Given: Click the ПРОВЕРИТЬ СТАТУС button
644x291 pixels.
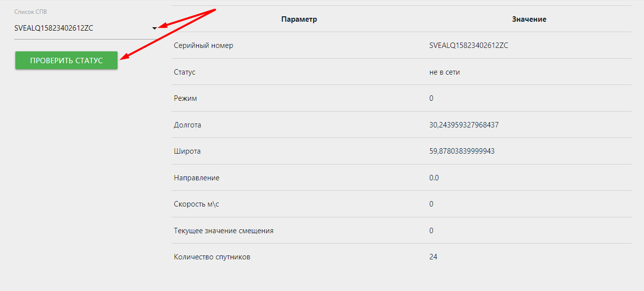Looking at the screenshot, I should [x=66, y=60].
